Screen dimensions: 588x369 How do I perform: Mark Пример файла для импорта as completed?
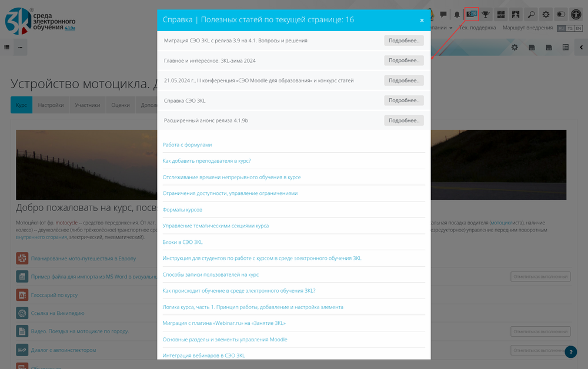(540, 277)
